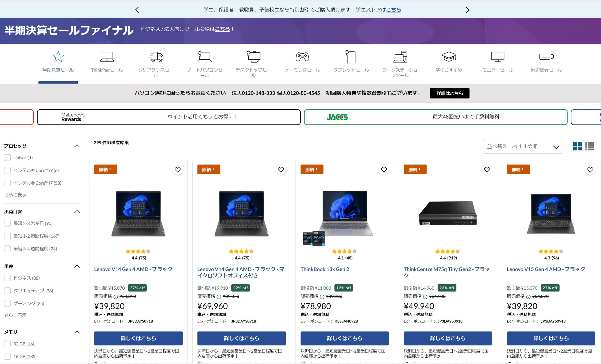The height and width of the screenshot is (364, 601).
Task: Collapse the プロセッサー filter section
Action: [x=77, y=146]
